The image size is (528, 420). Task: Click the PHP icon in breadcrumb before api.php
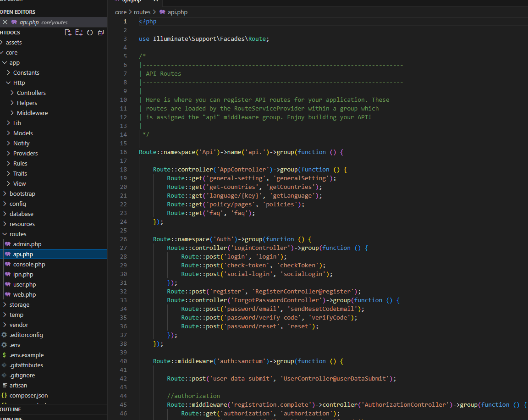tap(162, 12)
